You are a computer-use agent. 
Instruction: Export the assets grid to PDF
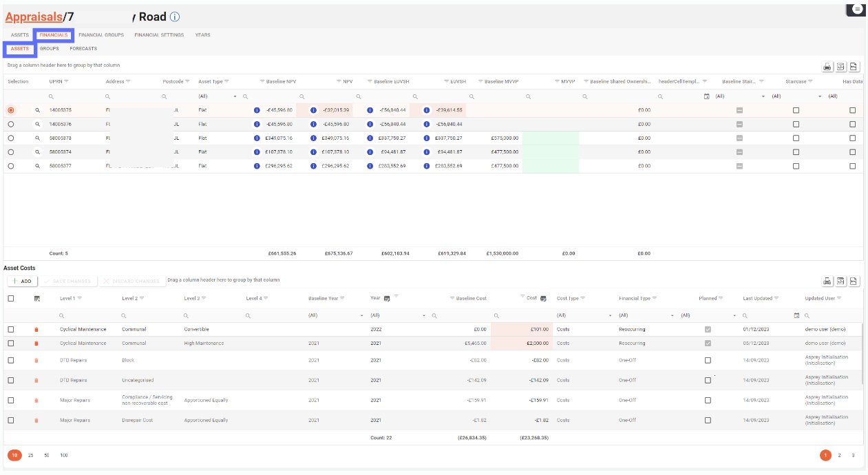854,67
